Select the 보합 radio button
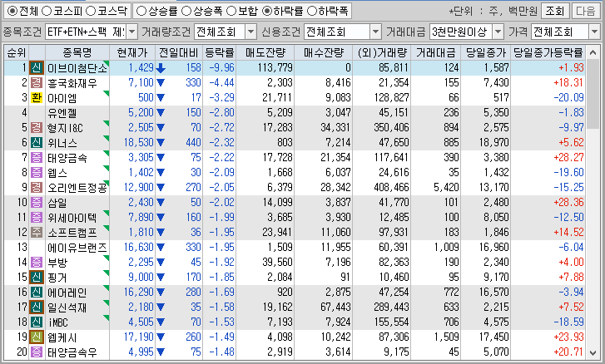This screenshot has height=364, width=605. (231, 11)
